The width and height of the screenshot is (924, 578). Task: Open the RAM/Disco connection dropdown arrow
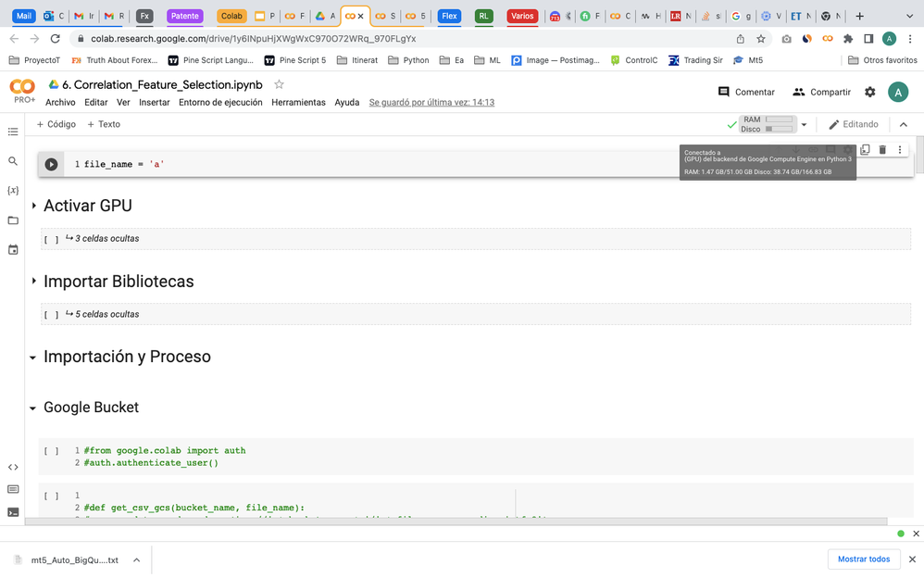pyautogui.click(x=804, y=124)
